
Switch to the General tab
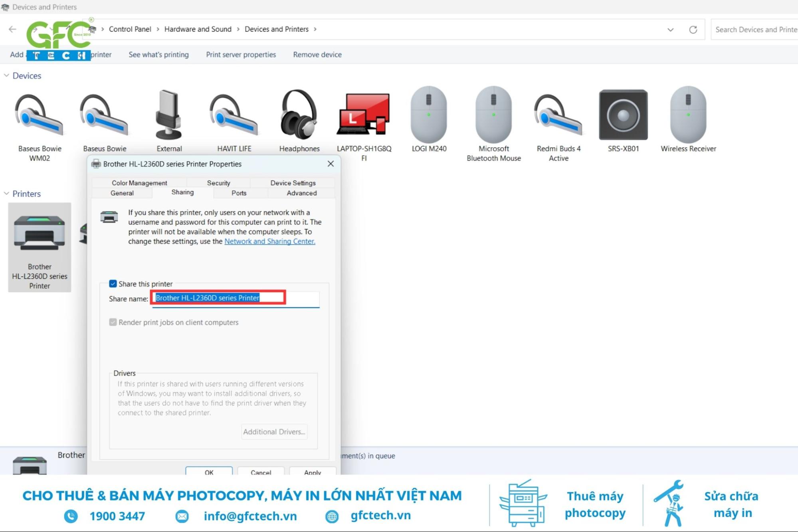122,193
